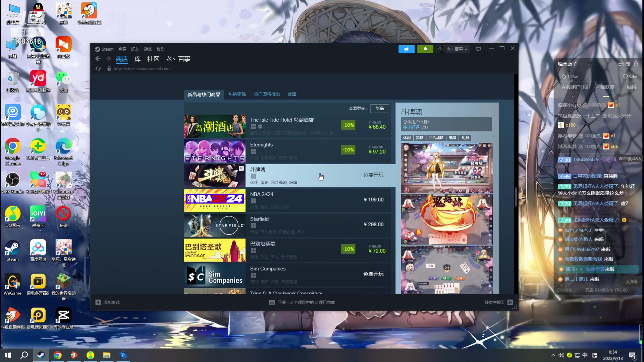
Task: Open Steam desktop shortcut icon
Action: click(13, 251)
